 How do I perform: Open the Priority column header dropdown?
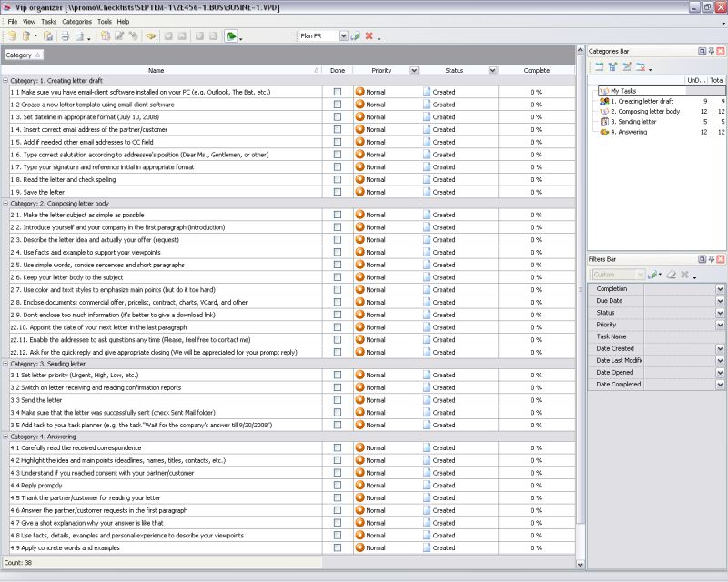tap(414, 70)
